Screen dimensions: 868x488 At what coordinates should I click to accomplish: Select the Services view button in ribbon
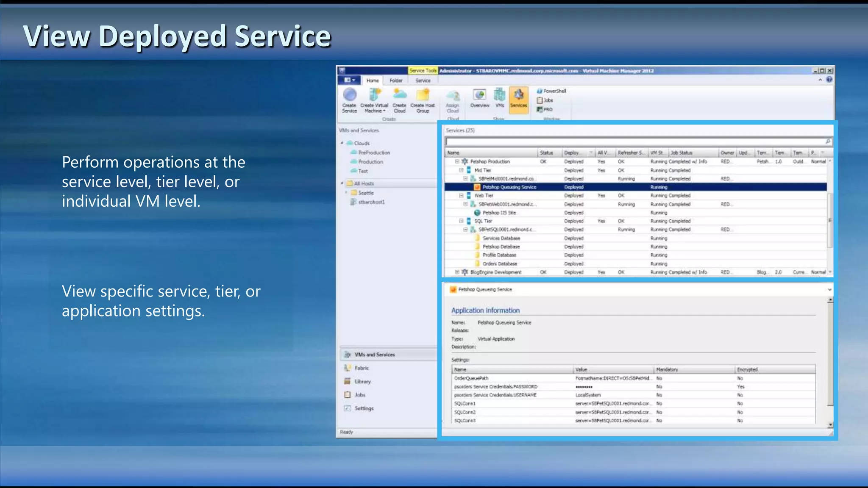coord(518,100)
